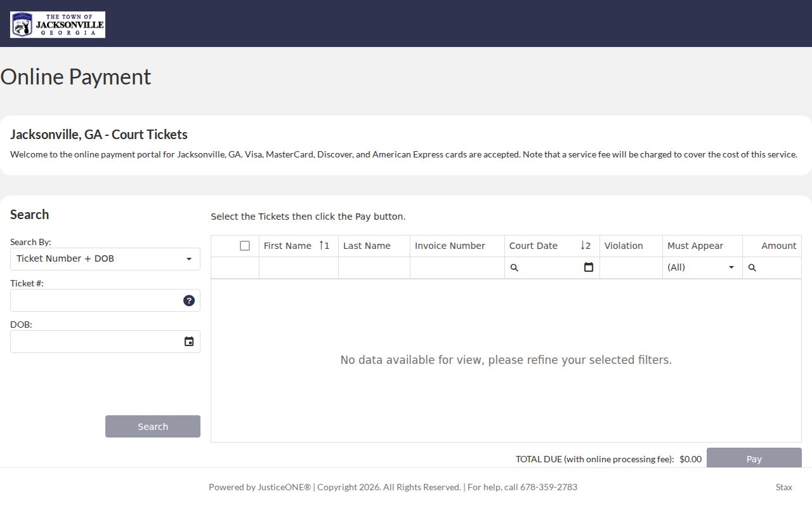Click the First Name filter field
812x508 pixels.
(299, 267)
